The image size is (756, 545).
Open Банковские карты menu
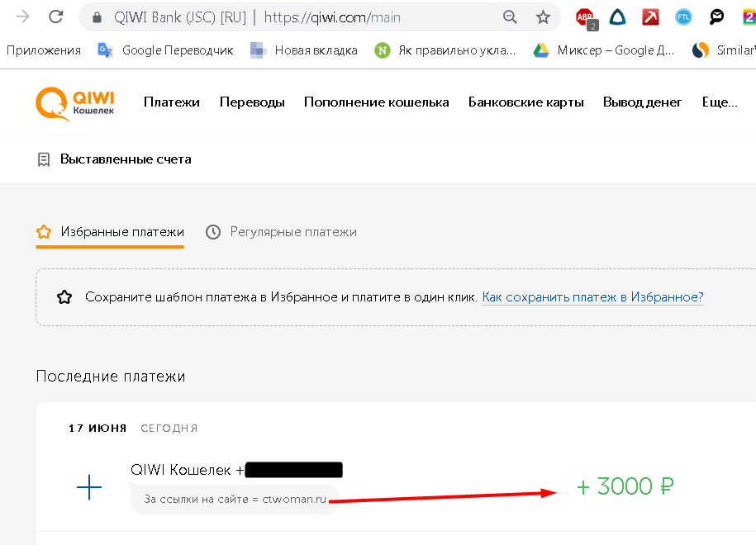click(x=526, y=102)
